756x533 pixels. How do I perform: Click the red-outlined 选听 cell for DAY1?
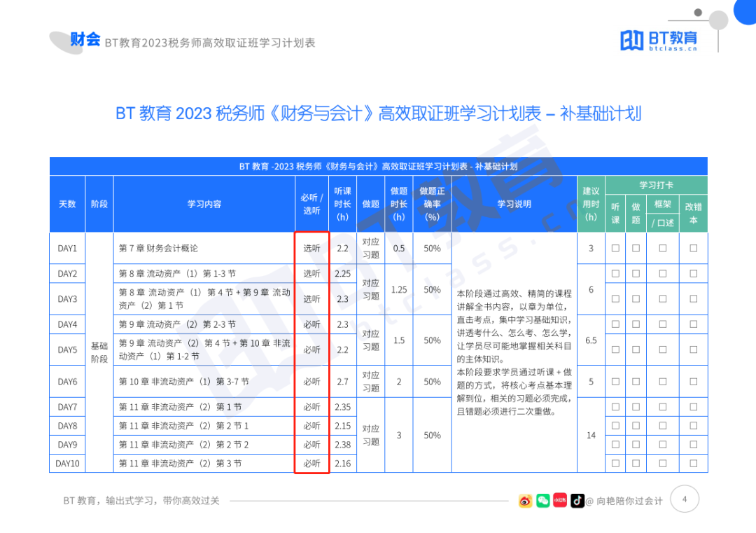(x=311, y=248)
